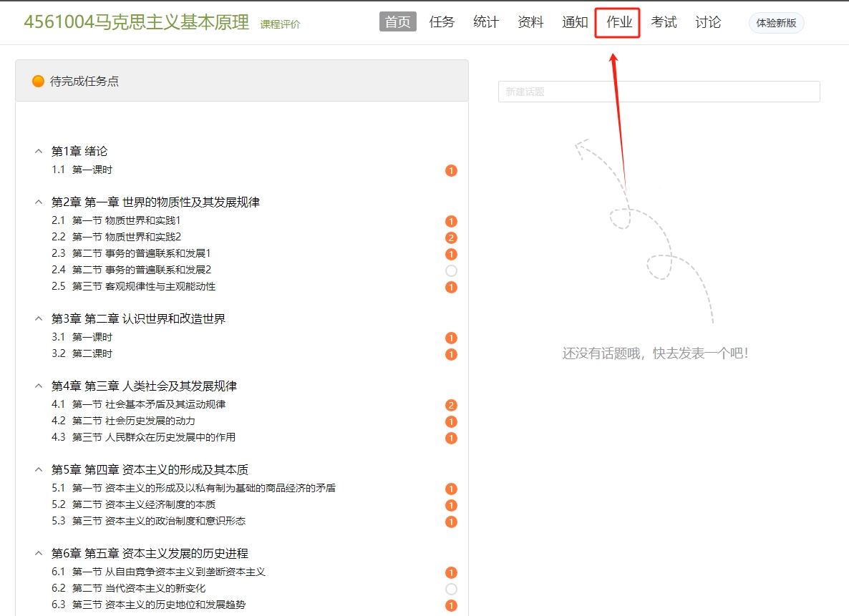Collapse the 第3章 认识世界和改造世界 chapter
849x616 pixels.
pos(39,318)
